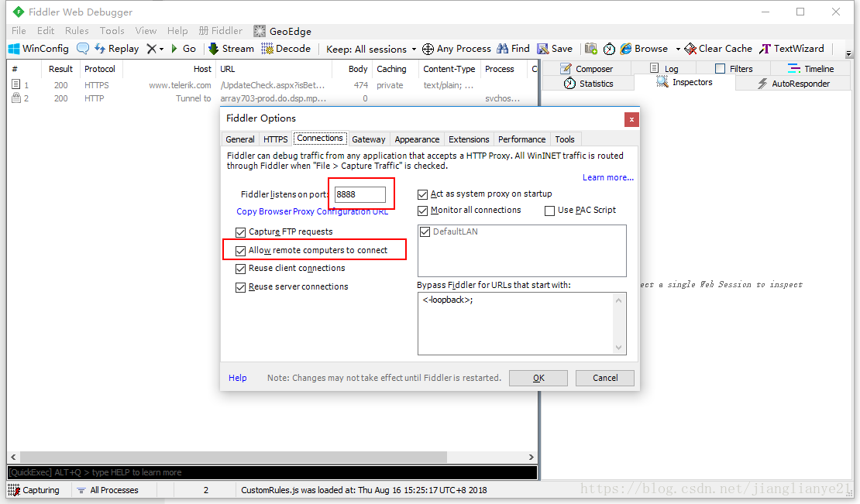Click OK in Fiddler Options
860x504 pixels.
(538, 378)
